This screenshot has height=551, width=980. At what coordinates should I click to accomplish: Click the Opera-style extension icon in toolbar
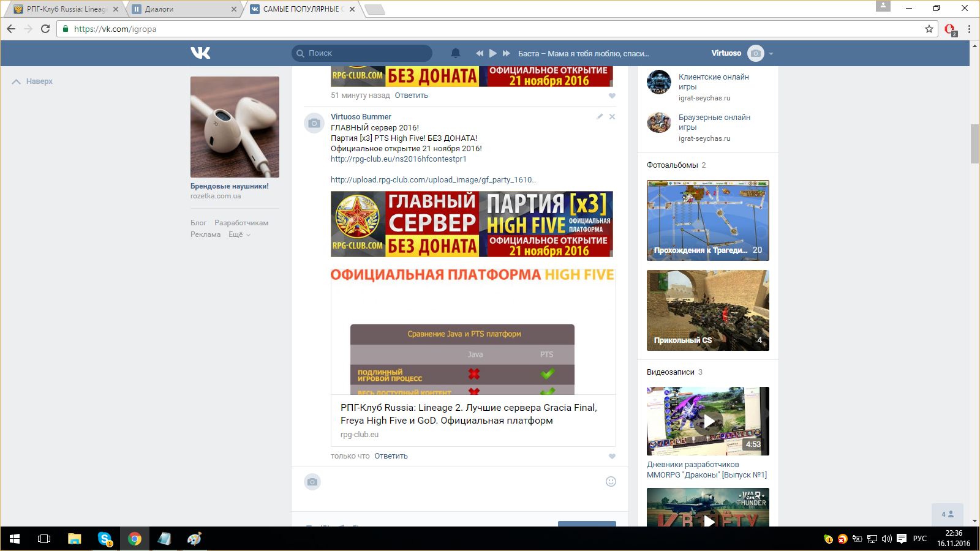(950, 29)
